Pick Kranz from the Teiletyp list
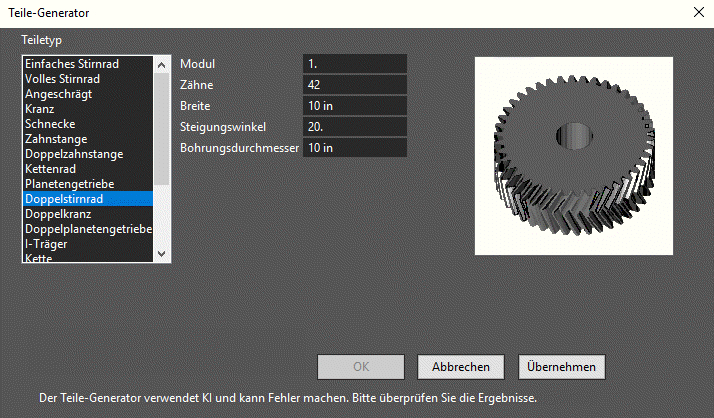Screen dimensions: 714x418 tap(88, 109)
